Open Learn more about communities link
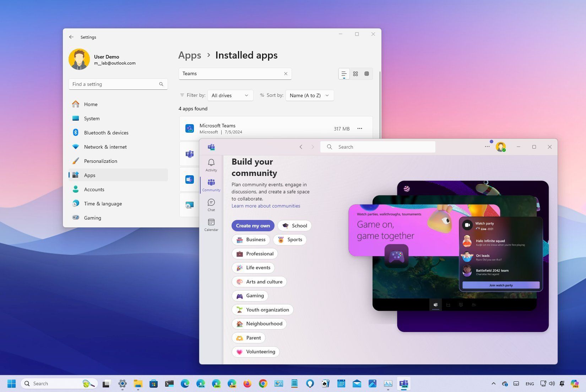Image resolution: width=586 pixels, height=392 pixels. pyautogui.click(x=266, y=206)
